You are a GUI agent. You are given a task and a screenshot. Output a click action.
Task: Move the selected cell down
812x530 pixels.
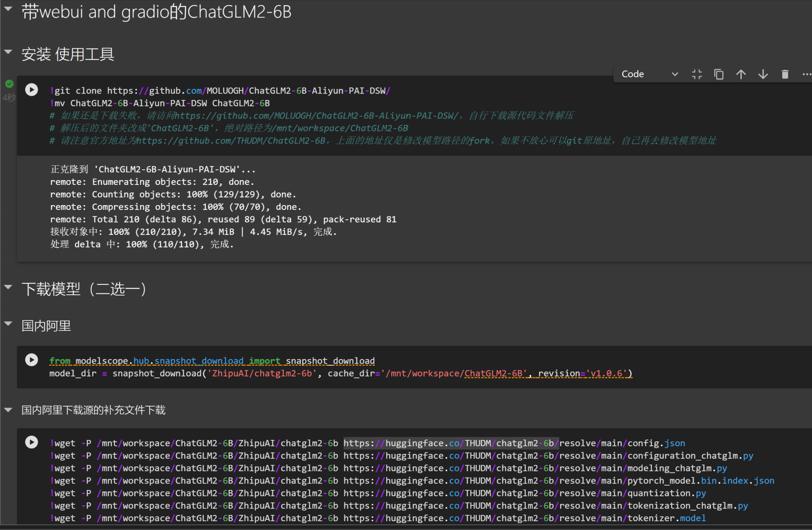click(x=763, y=74)
